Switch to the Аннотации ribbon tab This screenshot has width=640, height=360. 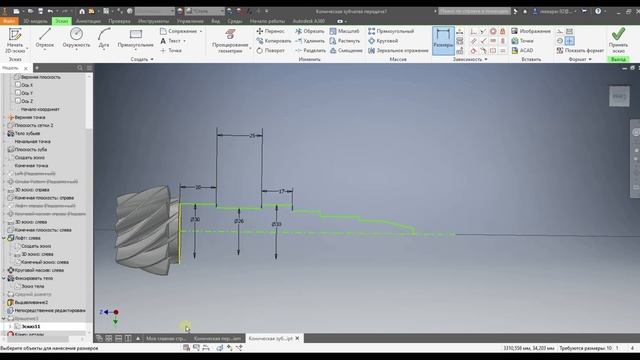[88, 21]
